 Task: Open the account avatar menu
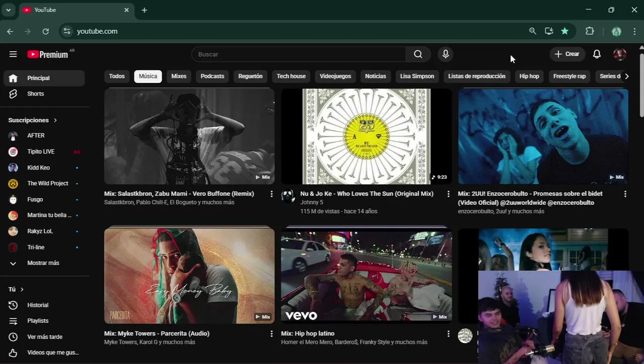(620, 54)
